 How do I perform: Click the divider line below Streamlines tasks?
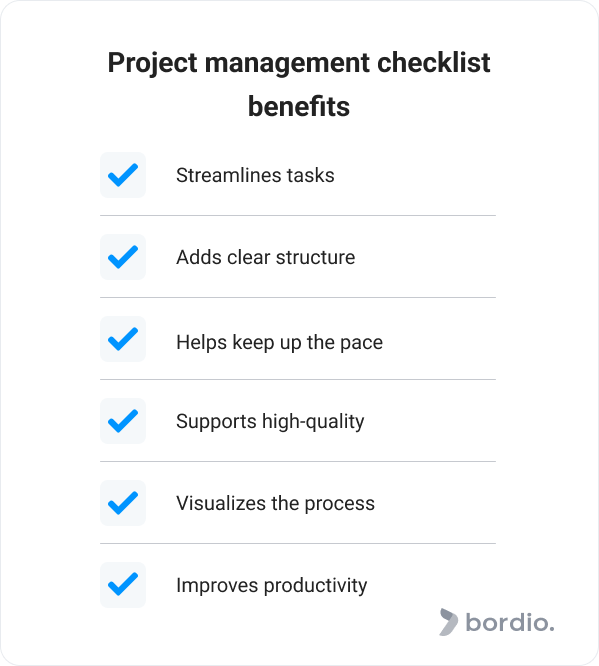298,215
